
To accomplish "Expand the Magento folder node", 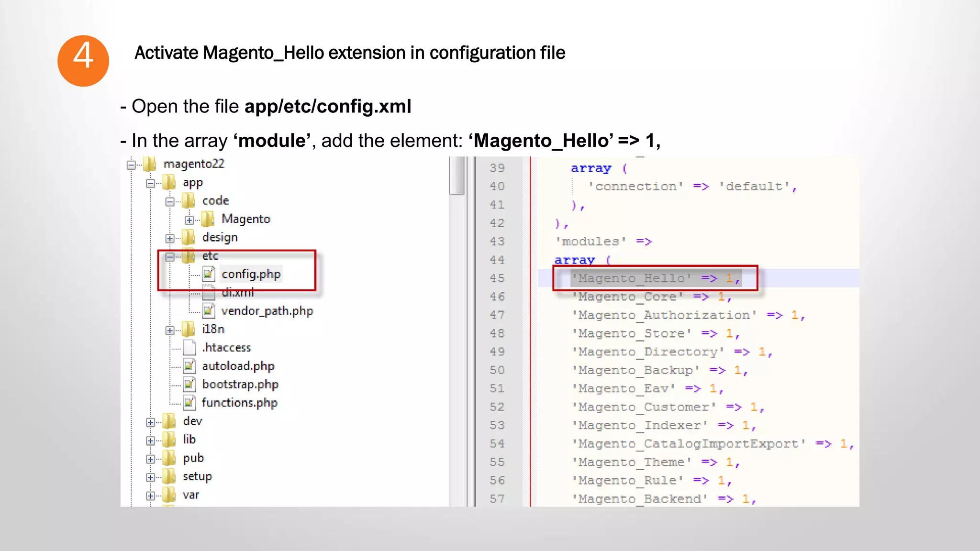I will tap(189, 220).
